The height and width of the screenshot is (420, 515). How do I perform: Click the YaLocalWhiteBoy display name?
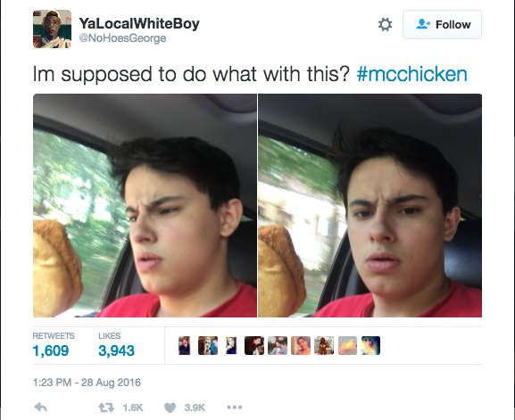139,23
